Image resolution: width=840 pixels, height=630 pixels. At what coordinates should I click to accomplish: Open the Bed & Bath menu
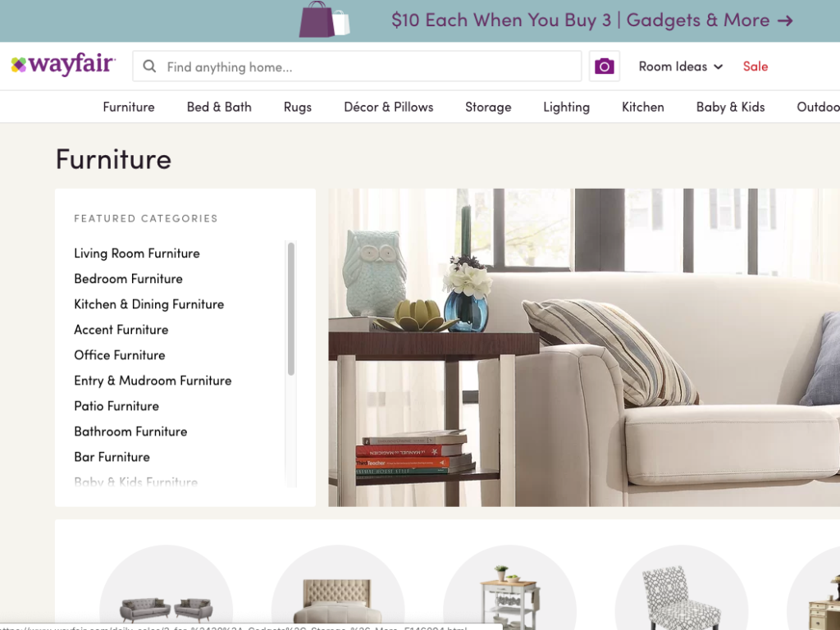[219, 107]
